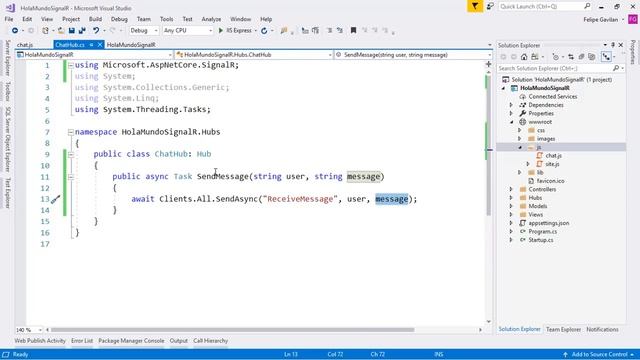This screenshot has height=360, width=640.
Task: Click the Undo arrow icon
Action: pos(96,31)
